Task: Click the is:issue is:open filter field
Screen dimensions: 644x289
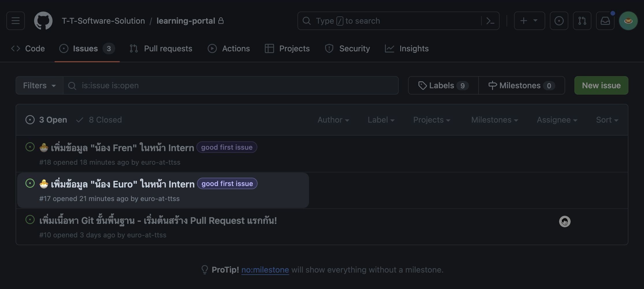Action: point(231,85)
